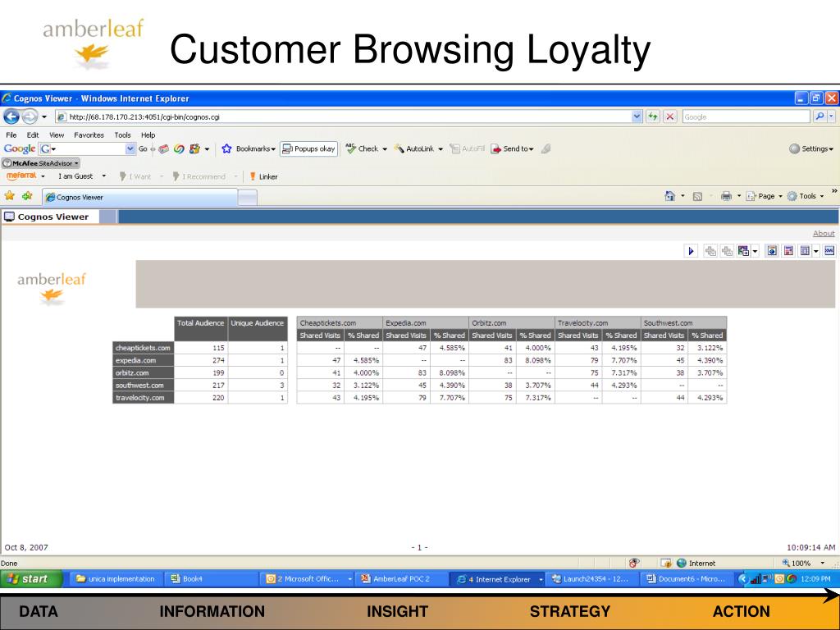The width and height of the screenshot is (840, 630).
Task: Click the RSS feeds icon
Action: (697, 196)
